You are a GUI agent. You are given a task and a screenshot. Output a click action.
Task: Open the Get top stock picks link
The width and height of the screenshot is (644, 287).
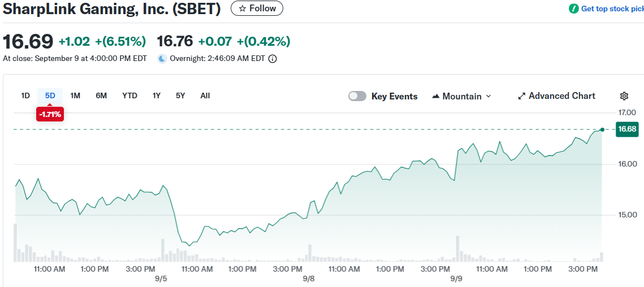pos(612,8)
